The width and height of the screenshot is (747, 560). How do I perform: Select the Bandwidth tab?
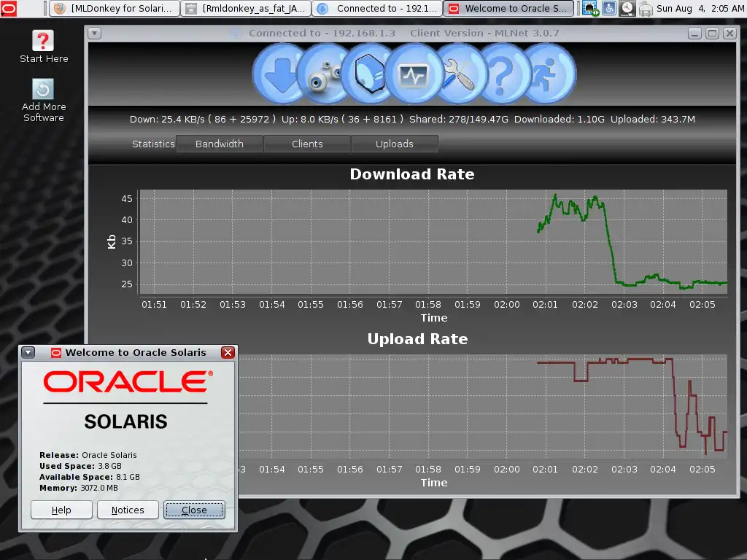(219, 144)
